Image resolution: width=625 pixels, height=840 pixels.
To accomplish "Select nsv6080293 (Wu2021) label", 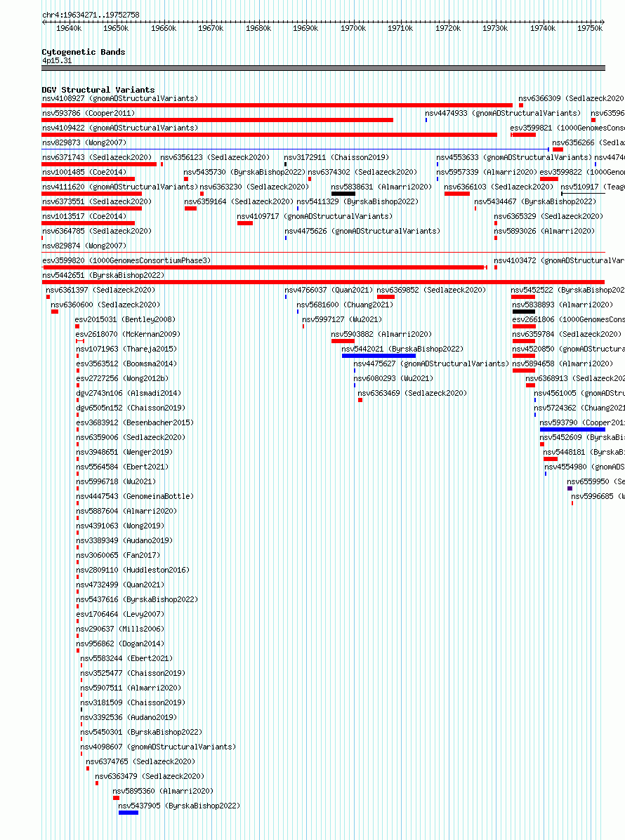I will pos(393,379).
